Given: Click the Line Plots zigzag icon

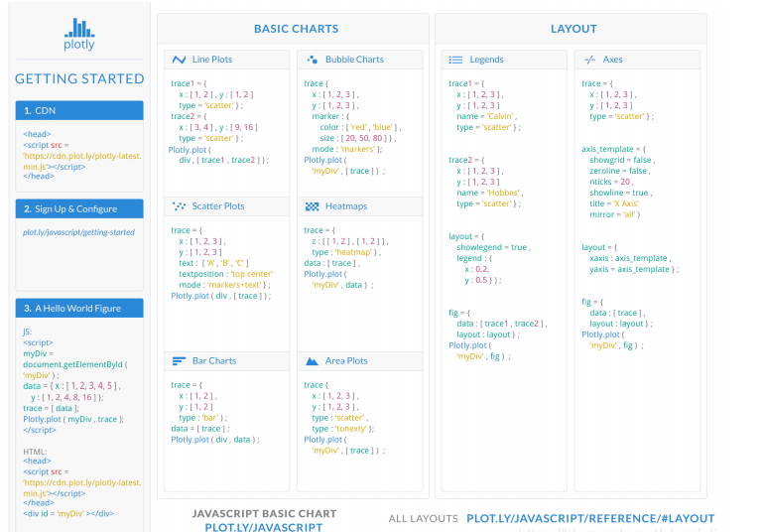Looking at the screenshot, I should 179,60.
